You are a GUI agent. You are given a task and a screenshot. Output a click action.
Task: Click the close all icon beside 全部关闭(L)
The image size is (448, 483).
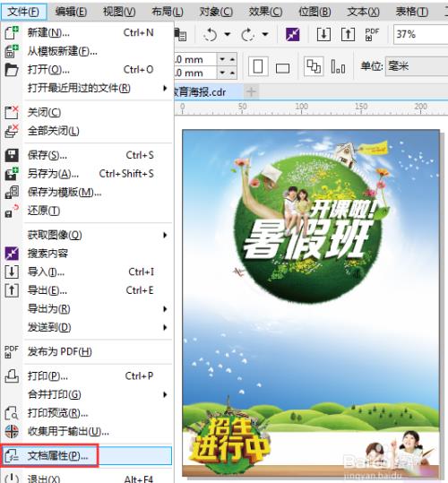(x=12, y=131)
